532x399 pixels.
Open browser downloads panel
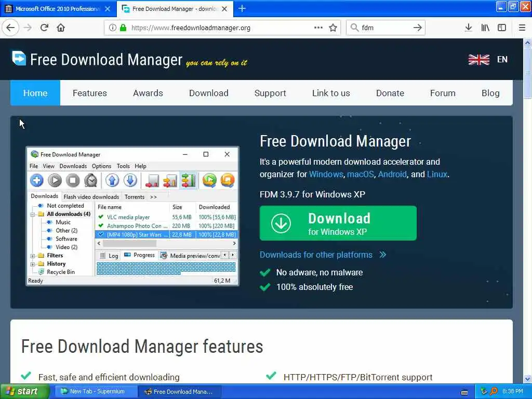point(468,28)
